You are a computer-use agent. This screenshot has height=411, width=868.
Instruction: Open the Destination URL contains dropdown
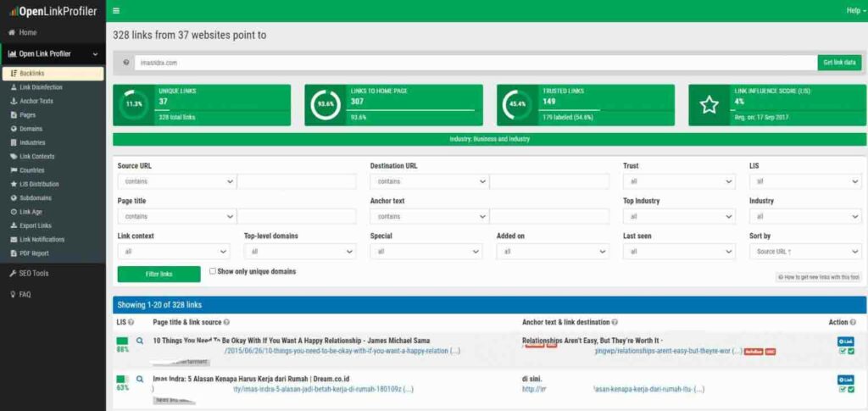430,181
